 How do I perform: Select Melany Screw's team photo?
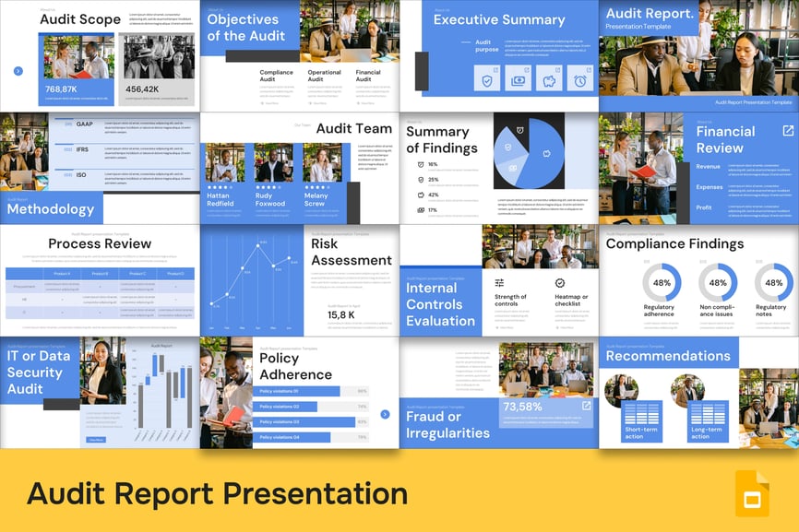(323, 162)
